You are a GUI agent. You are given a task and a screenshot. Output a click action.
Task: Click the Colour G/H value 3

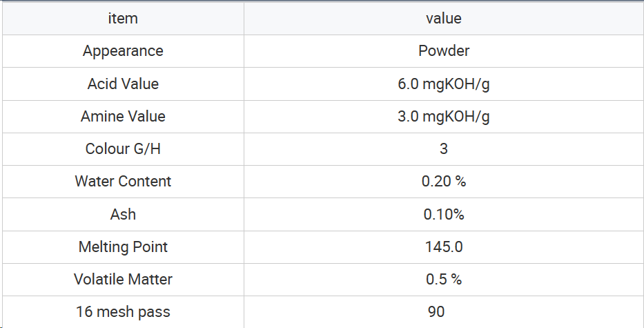tap(444, 148)
